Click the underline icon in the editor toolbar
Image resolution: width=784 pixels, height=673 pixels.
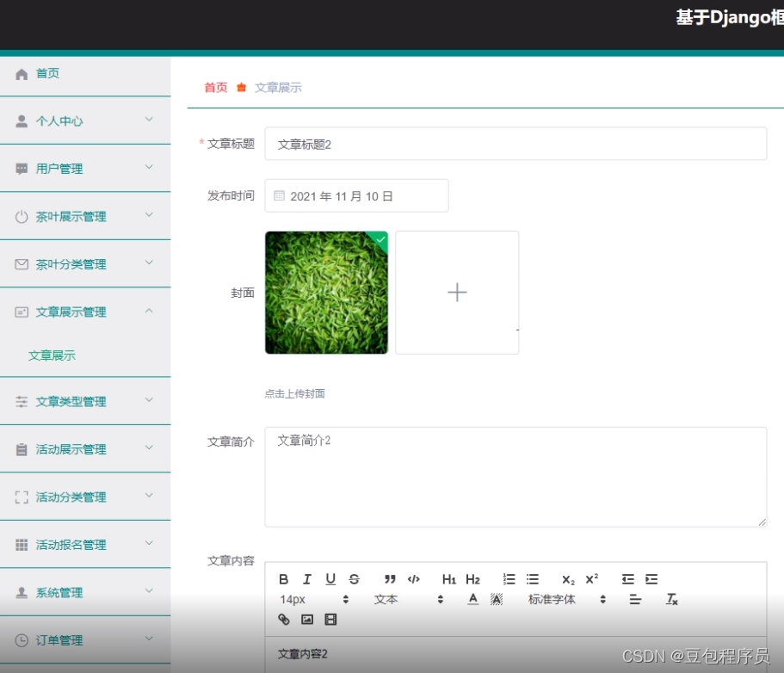click(x=330, y=578)
